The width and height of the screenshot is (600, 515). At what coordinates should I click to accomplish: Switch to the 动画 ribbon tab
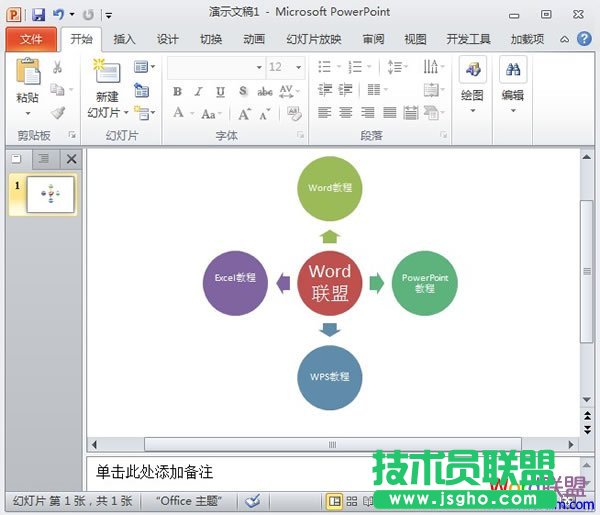254,39
